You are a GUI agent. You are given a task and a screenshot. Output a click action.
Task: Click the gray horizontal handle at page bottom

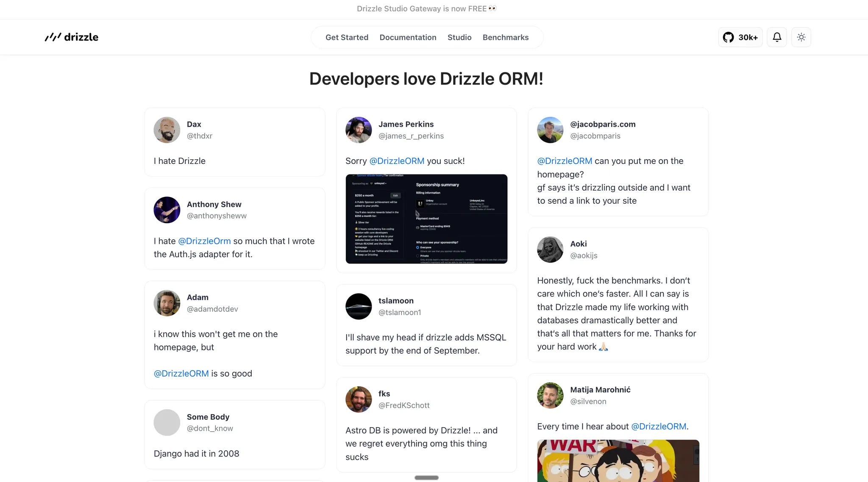click(426, 478)
